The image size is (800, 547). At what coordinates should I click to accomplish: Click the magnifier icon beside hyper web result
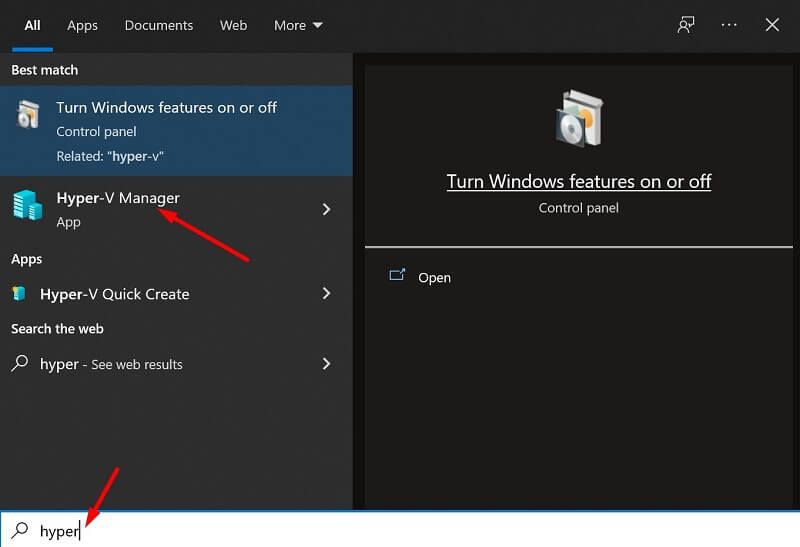(19, 363)
